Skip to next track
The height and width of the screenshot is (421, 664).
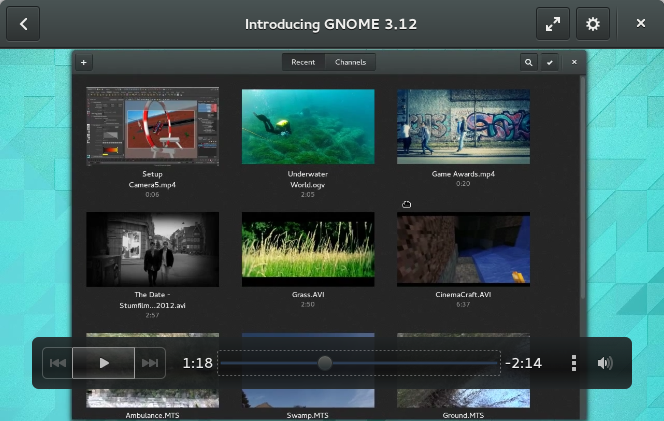(150, 363)
